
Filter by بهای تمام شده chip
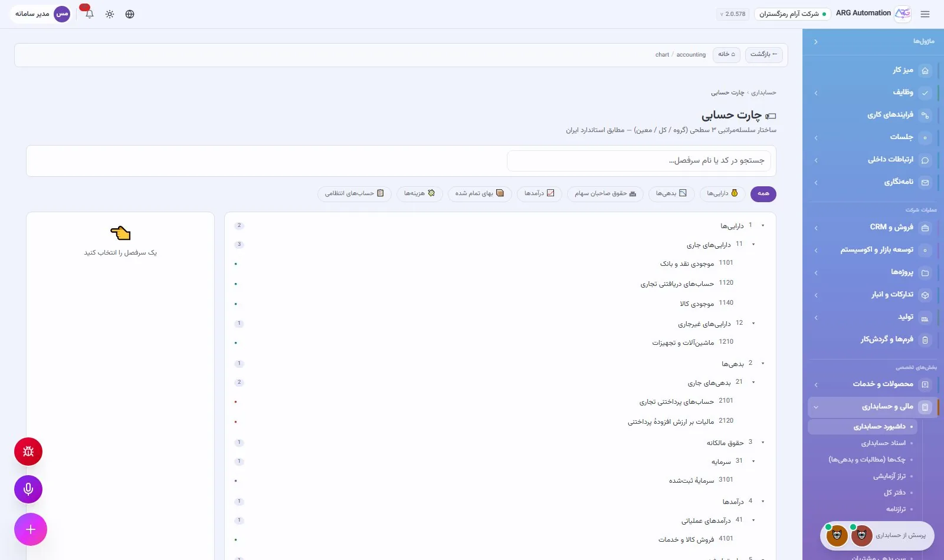[x=480, y=194]
